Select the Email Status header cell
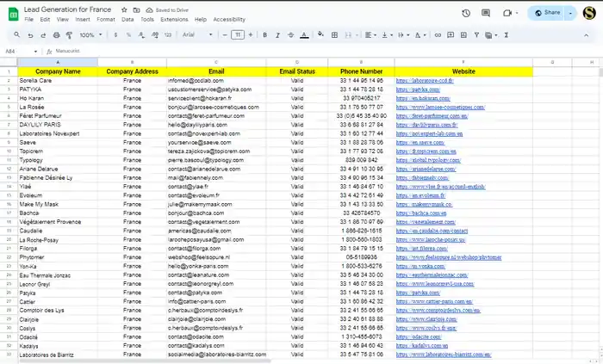This screenshot has width=603, height=364. pyautogui.click(x=297, y=71)
